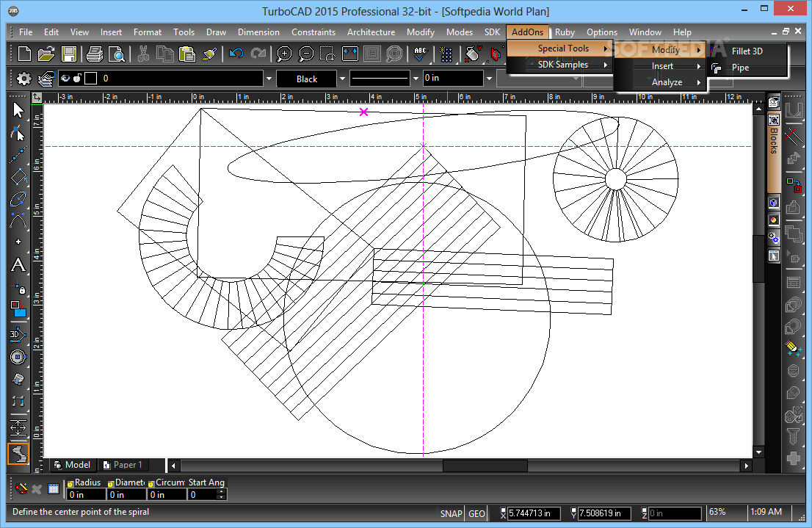812x528 pixels.
Task: Zoom in with the plus magnifier
Action: (284, 54)
